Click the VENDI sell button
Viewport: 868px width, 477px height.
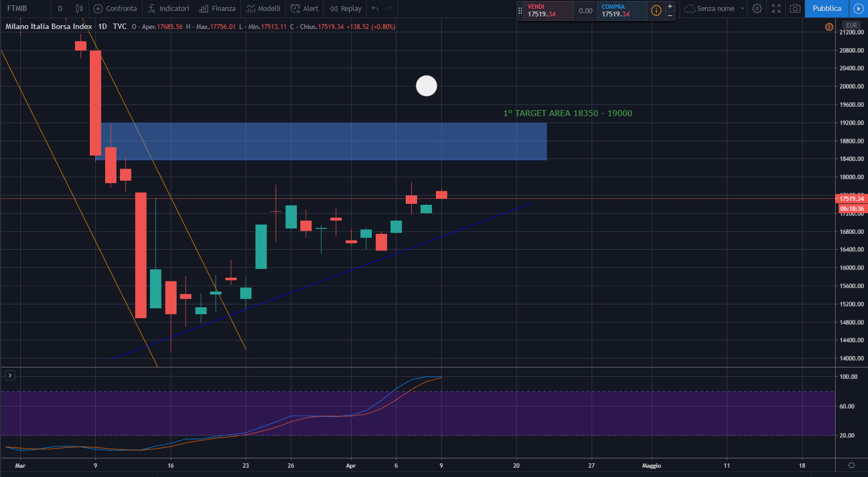pos(549,10)
